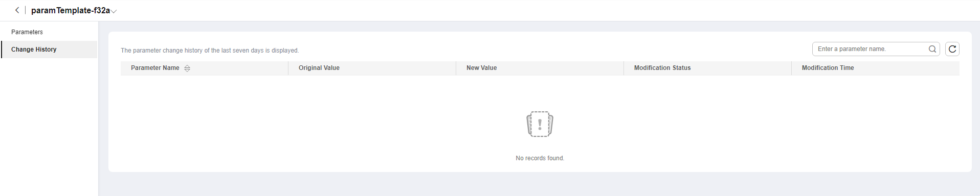Refresh the change history list

tap(952, 49)
